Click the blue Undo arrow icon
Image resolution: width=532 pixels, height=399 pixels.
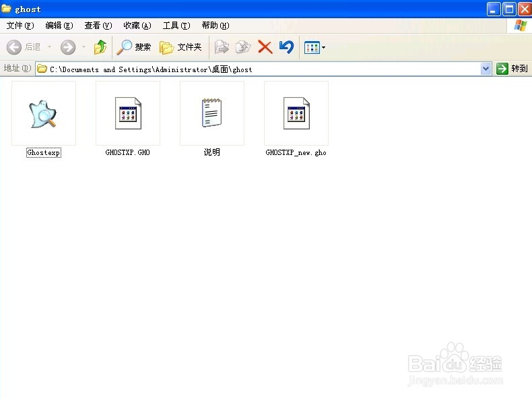pos(286,47)
